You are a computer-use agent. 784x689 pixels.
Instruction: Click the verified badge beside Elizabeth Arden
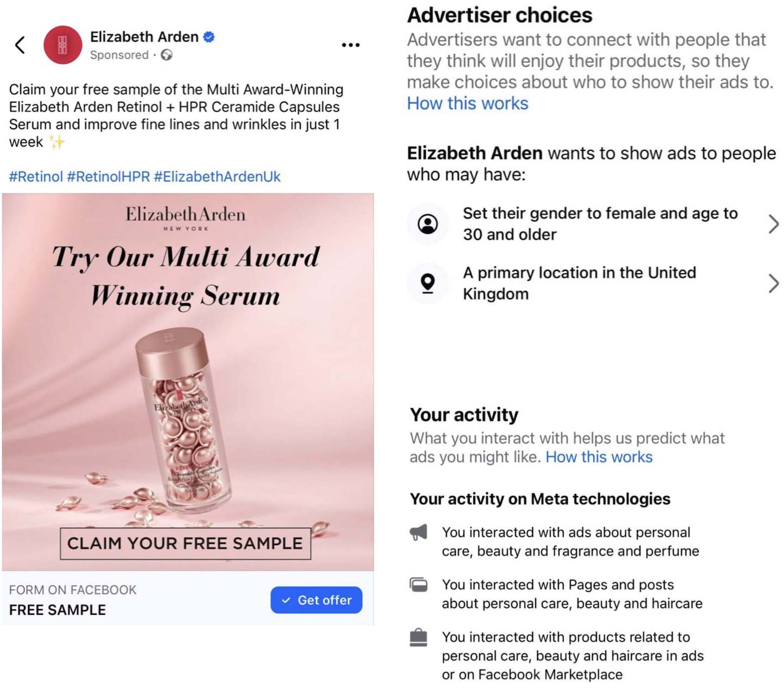pyautogui.click(x=209, y=37)
